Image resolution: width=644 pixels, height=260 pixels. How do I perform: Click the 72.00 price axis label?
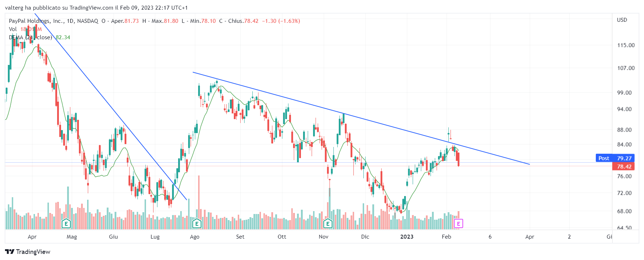pos(624,193)
